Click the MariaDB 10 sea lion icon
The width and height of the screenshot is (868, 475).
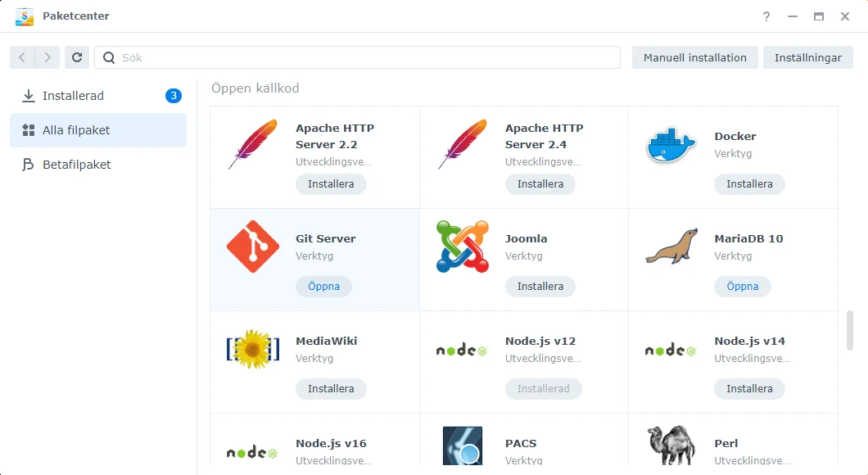click(670, 247)
